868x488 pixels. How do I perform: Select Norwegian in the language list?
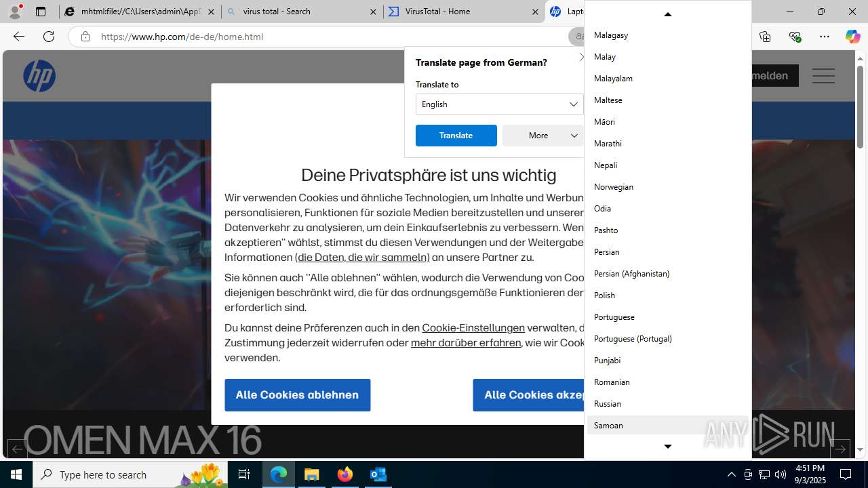pos(667,186)
